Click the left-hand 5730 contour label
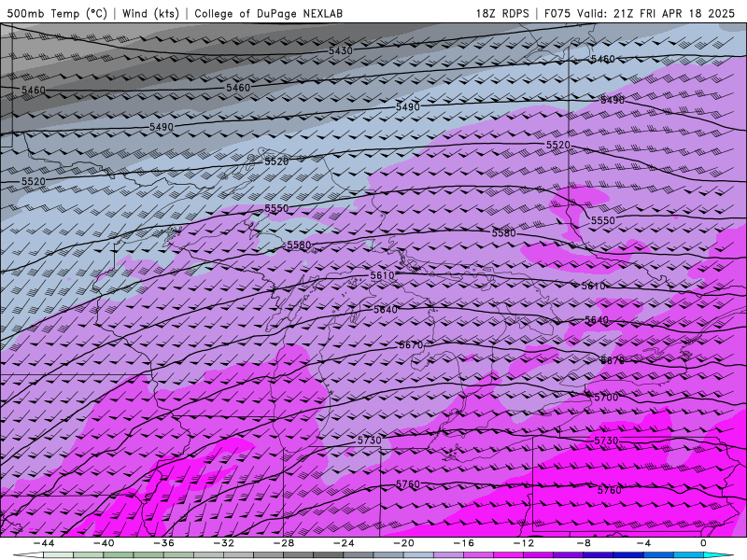 (369, 441)
